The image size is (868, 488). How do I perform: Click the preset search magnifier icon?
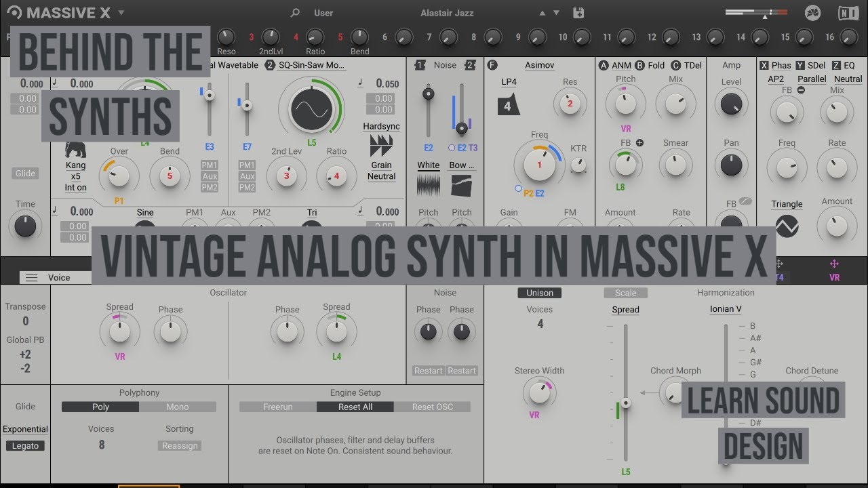click(294, 13)
